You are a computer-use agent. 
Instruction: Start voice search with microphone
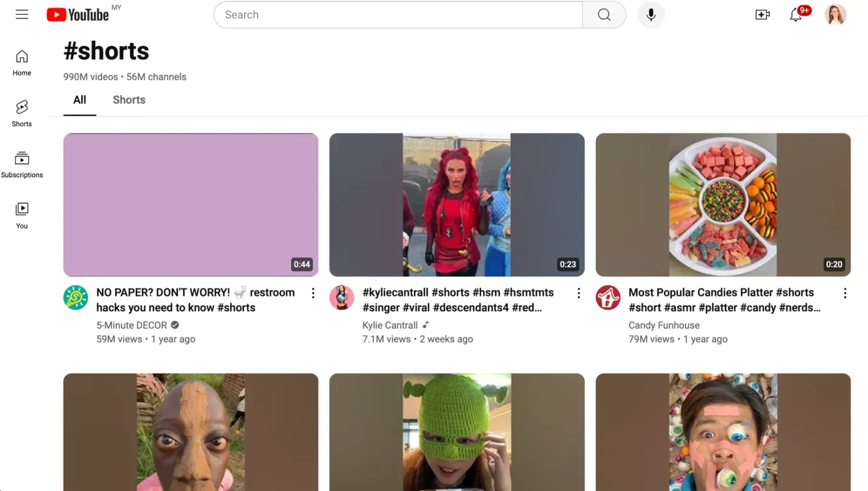click(x=651, y=15)
